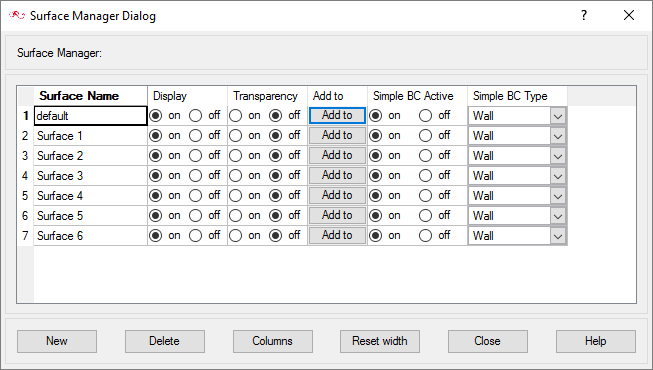The width and height of the screenshot is (653, 370).
Task: Click the Delete button
Action: (164, 341)
